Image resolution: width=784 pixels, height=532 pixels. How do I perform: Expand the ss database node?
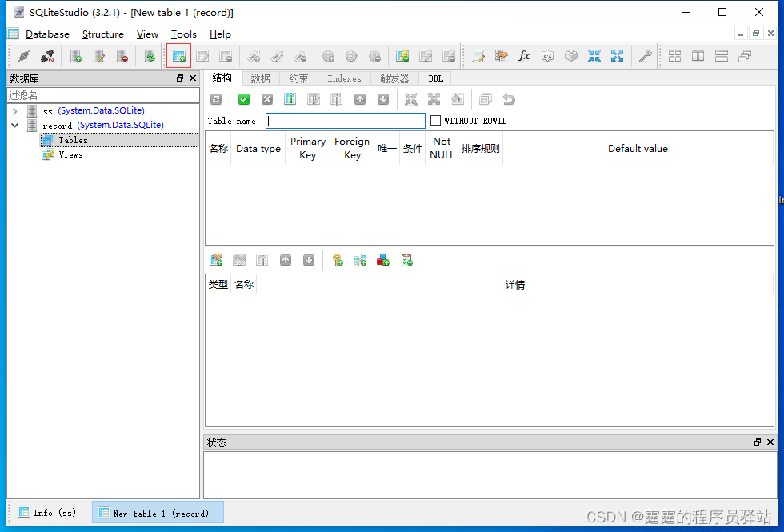15,111
